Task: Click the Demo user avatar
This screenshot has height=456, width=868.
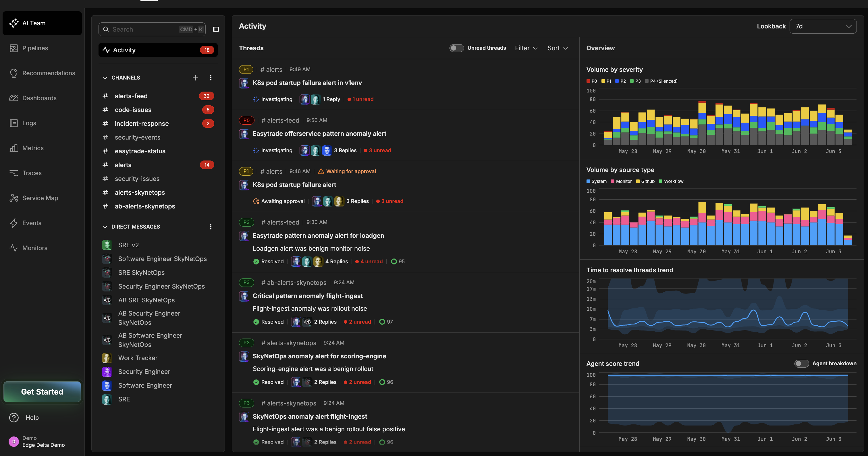Action: pos(13,441)
